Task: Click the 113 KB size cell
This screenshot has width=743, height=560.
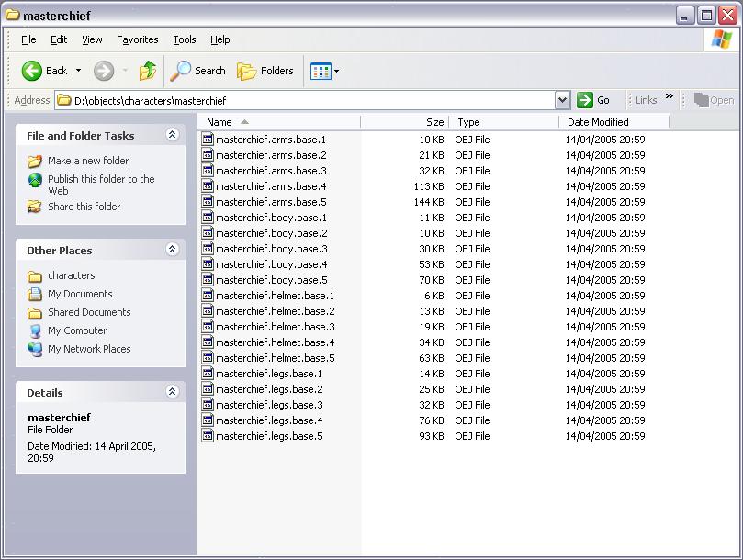Action: click(429, 186)
